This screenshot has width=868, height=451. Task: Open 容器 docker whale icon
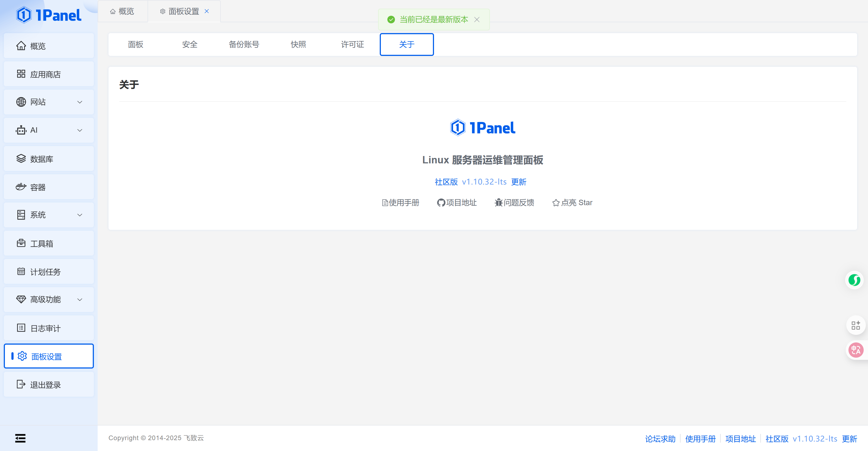(x=21, y=187)
